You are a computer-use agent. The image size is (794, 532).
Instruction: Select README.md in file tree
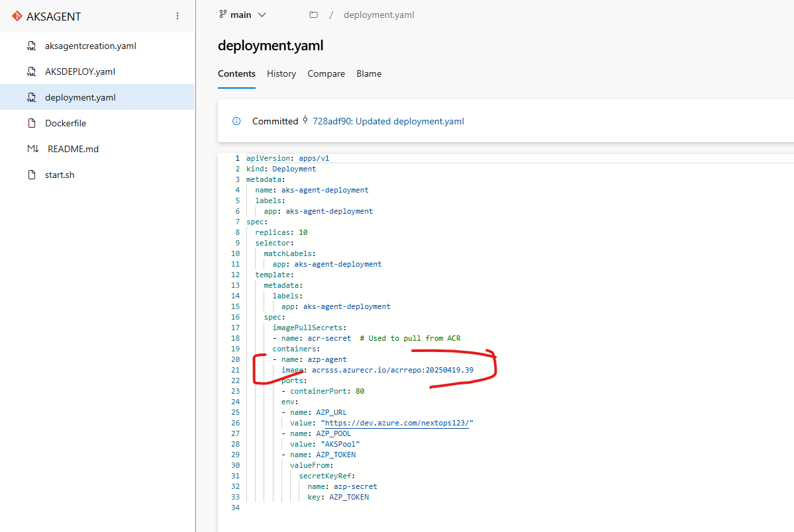tap(97, 150)
